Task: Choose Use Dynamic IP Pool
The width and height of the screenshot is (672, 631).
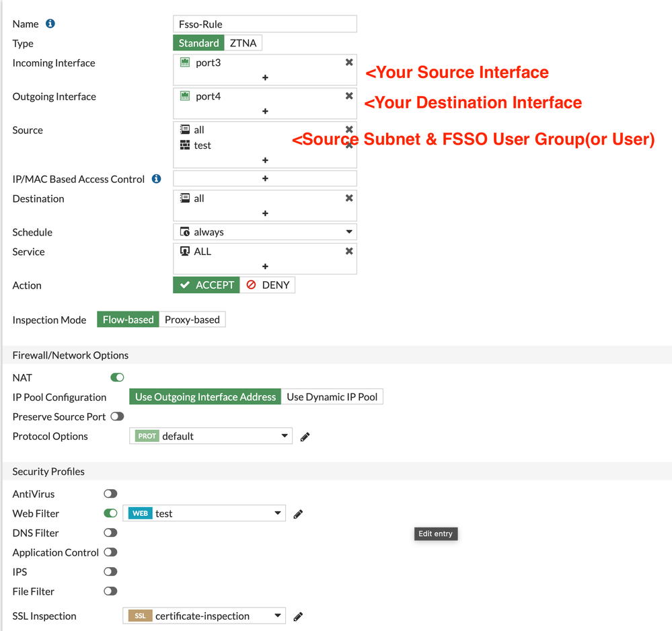Action: (x=332, y=397)
